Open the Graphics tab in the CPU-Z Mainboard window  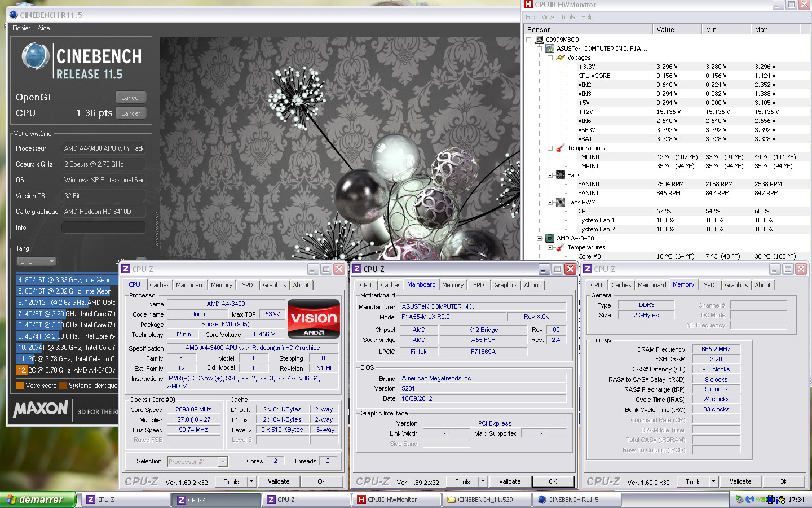[506, 285]
